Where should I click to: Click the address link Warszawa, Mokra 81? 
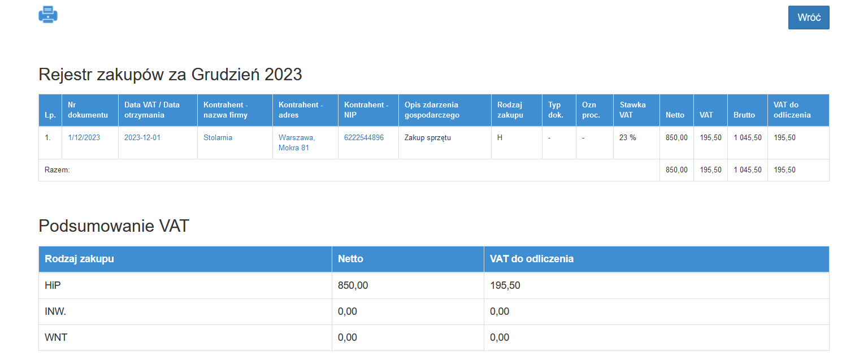pyautogui.click(x=297, y=142)
